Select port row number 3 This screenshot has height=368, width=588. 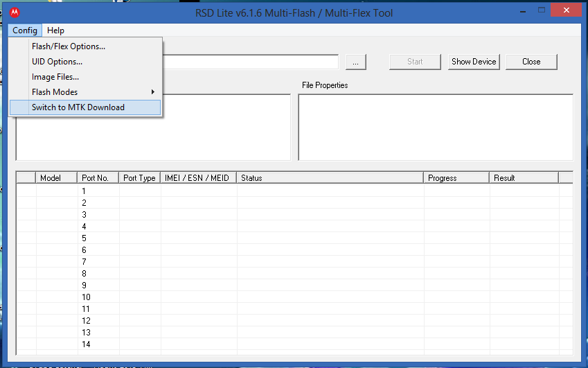click(x=294, y=215)
